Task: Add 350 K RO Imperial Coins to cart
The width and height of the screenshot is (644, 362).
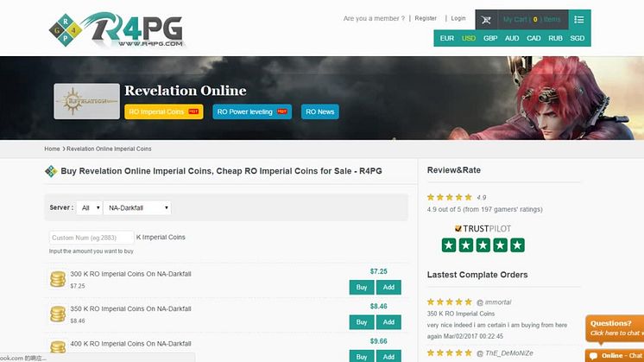Action: (388, 322)
